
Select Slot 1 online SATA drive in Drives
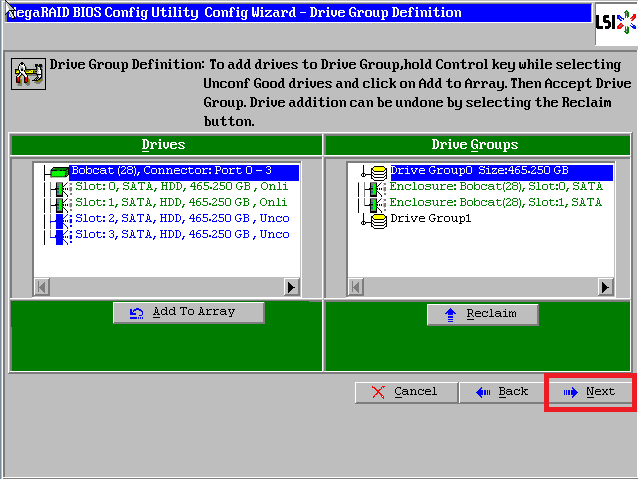[x=180, y=203]
